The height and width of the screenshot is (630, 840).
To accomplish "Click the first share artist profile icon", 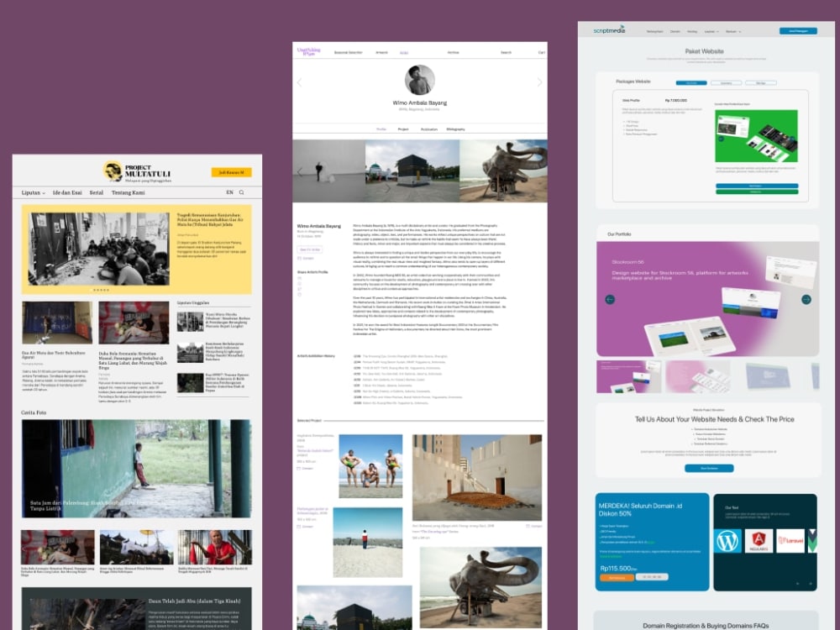I will coord(300,278).
